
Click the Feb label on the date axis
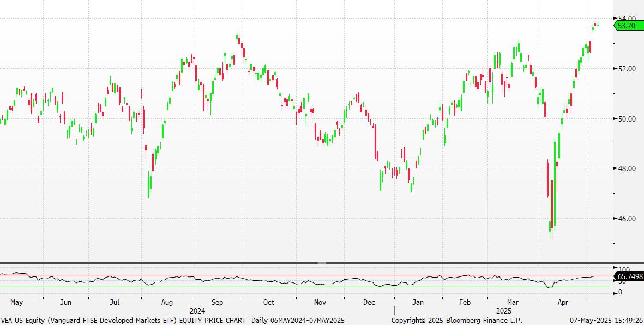tap(465, 303)
